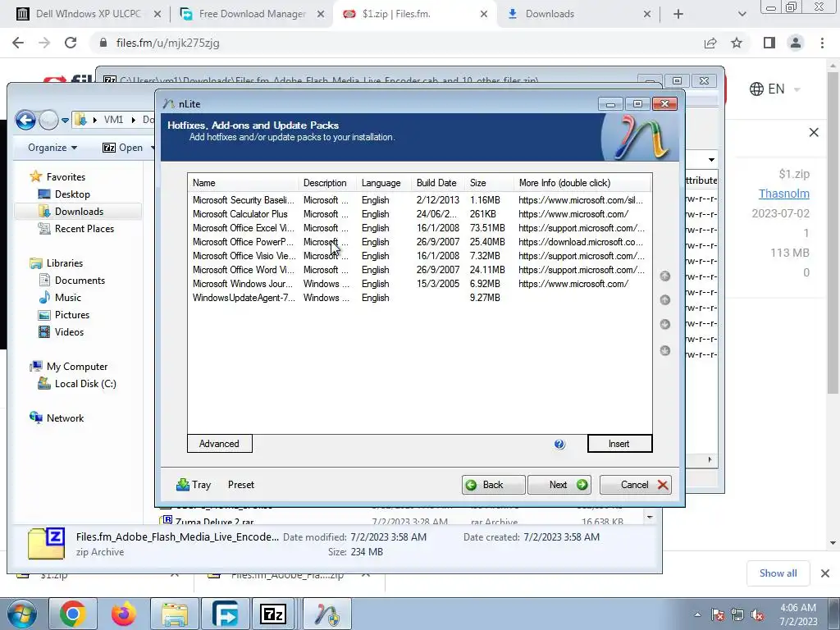Screen dimensions: 840x630
Task: Click Explorer's back navigation arrow
Action: 25,120
